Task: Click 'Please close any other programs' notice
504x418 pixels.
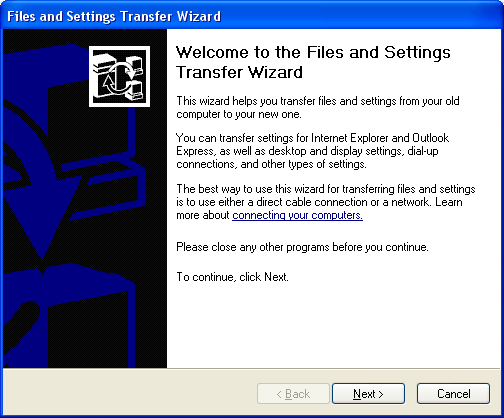Action: (302, 247)
